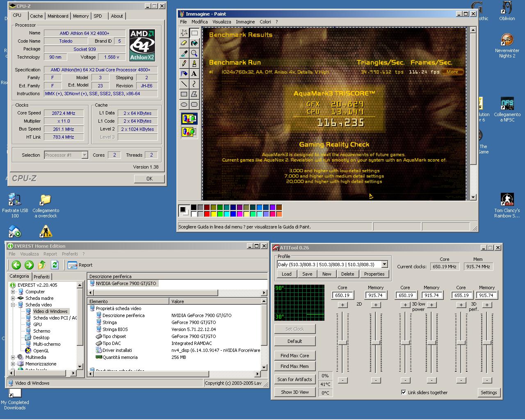Select opaque selection mode in Paint options
Image resolution: width=525 pixels, height=420 pixels.
(189, 119)
